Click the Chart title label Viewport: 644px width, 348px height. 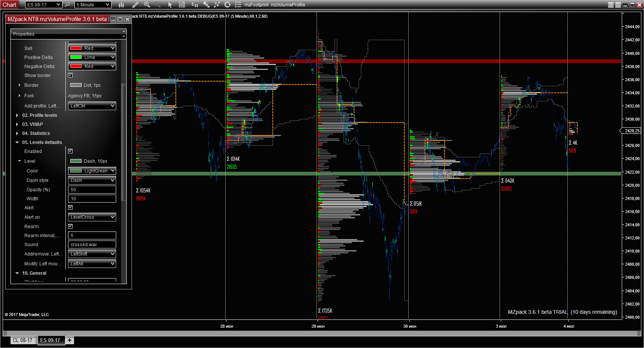[9, 5]
